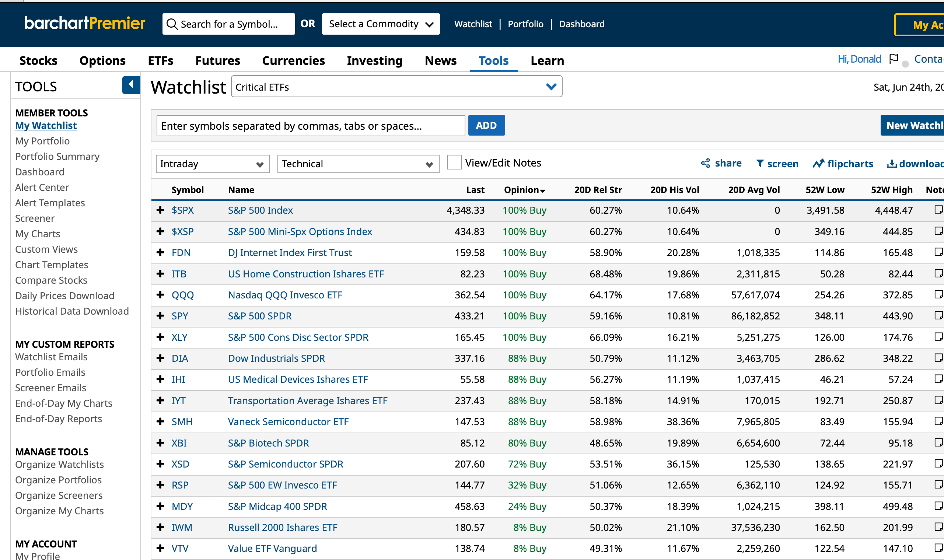Image resolution: width=944 pixels, height=560 pixels.
Task: Open the Screener sidebar link
Action: click(x=35, y=218)
